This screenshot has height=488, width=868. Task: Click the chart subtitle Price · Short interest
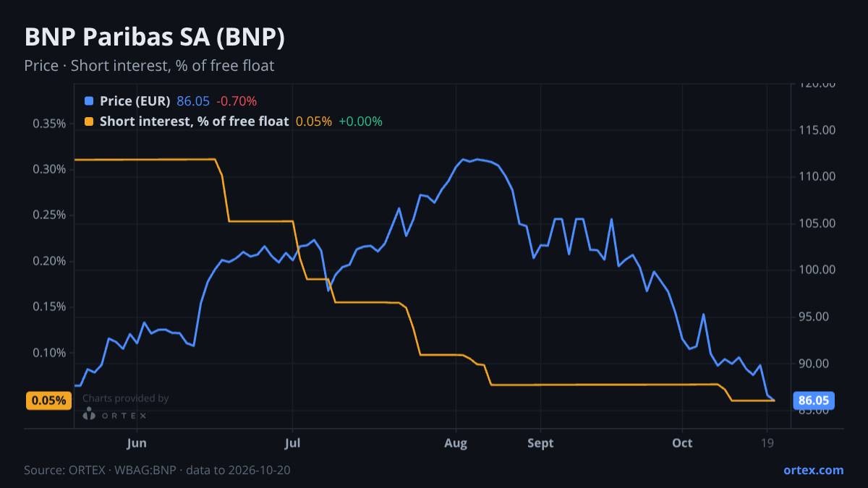click(149, 66)
